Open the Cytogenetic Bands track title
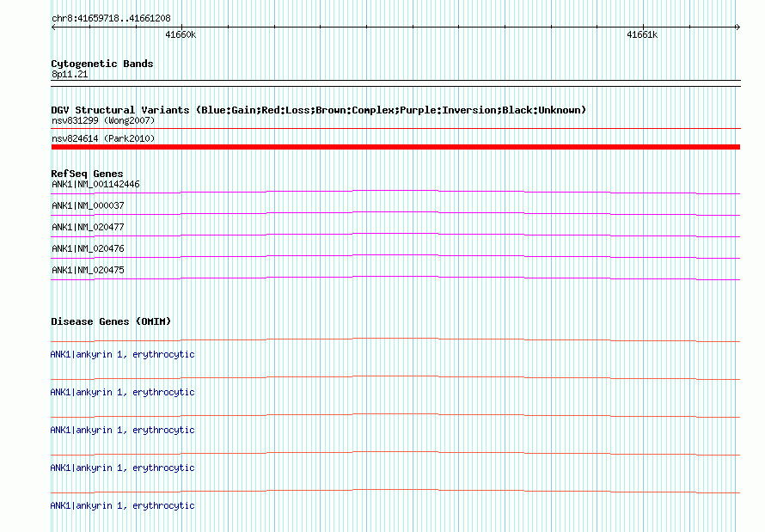The height and width of the screenshot is (532, 765). [x=102, y=64]
